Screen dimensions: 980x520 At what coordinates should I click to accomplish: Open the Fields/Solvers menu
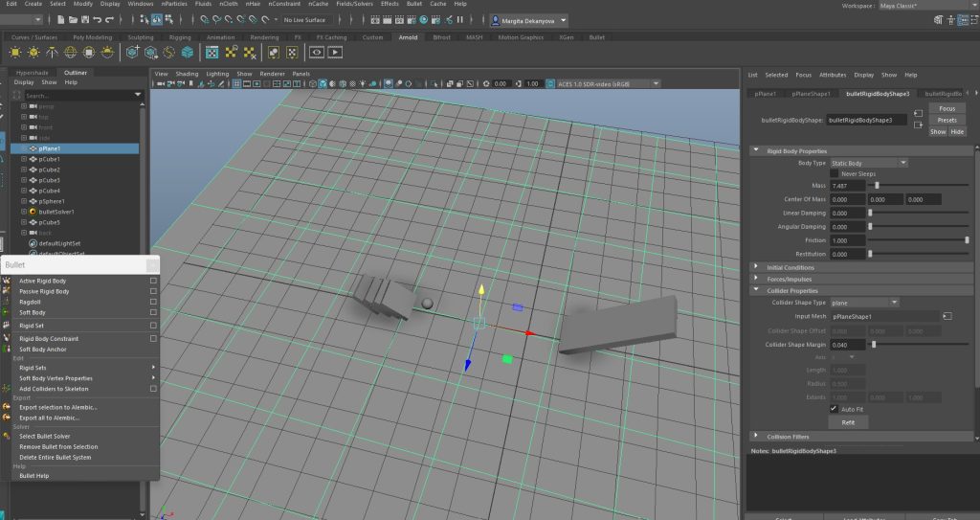pos(354,4)
